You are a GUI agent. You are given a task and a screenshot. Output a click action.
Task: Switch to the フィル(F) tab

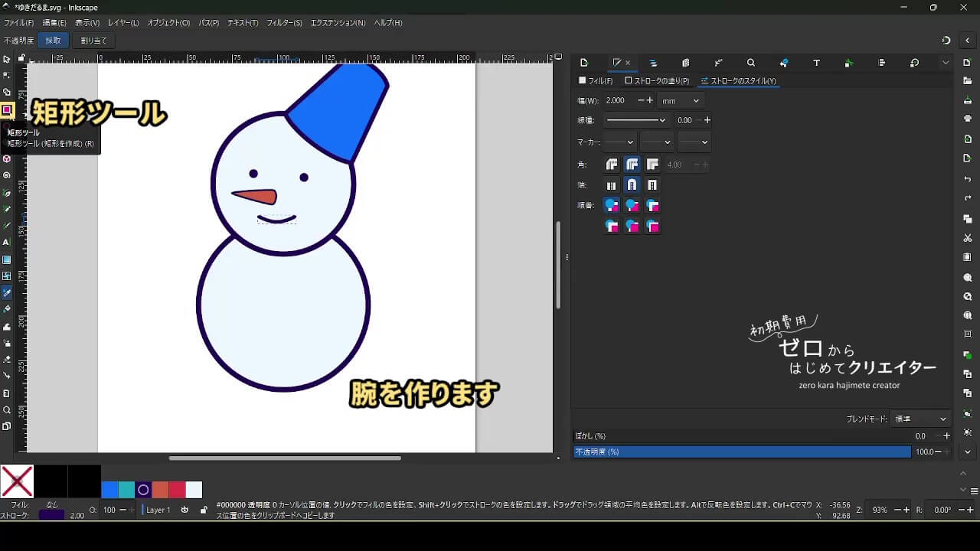pyautogui.click(x=596, y=81)
